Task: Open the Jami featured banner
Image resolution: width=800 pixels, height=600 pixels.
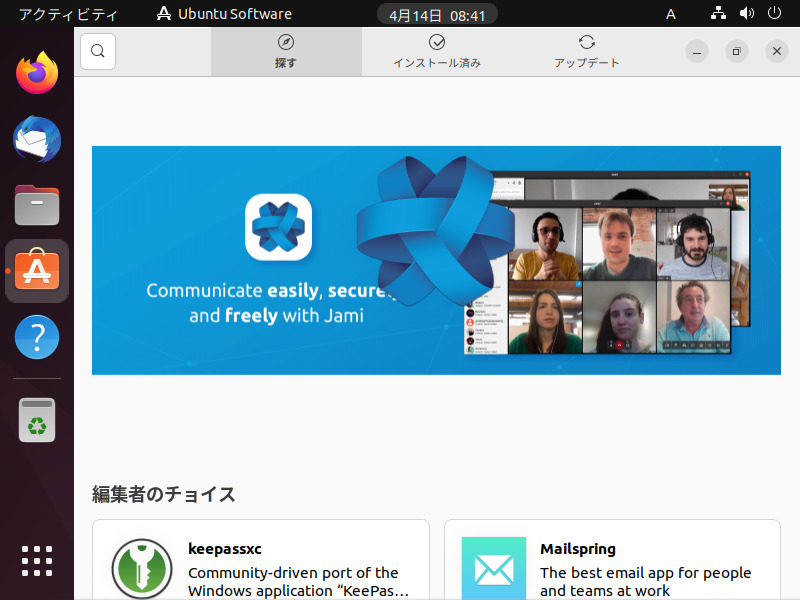Action: point(436,260)
